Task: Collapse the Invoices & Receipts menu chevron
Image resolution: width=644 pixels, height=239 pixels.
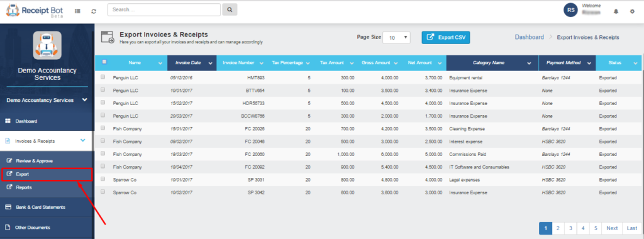Action: 83,140
